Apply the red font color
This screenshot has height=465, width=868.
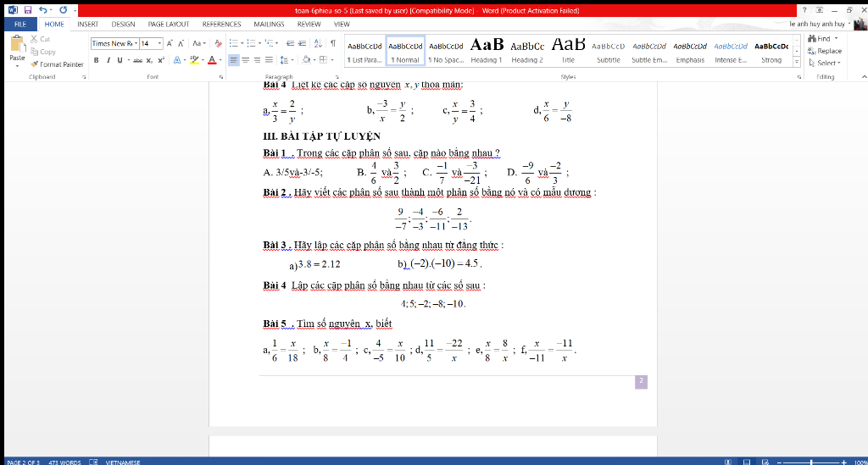pos(211,60)
